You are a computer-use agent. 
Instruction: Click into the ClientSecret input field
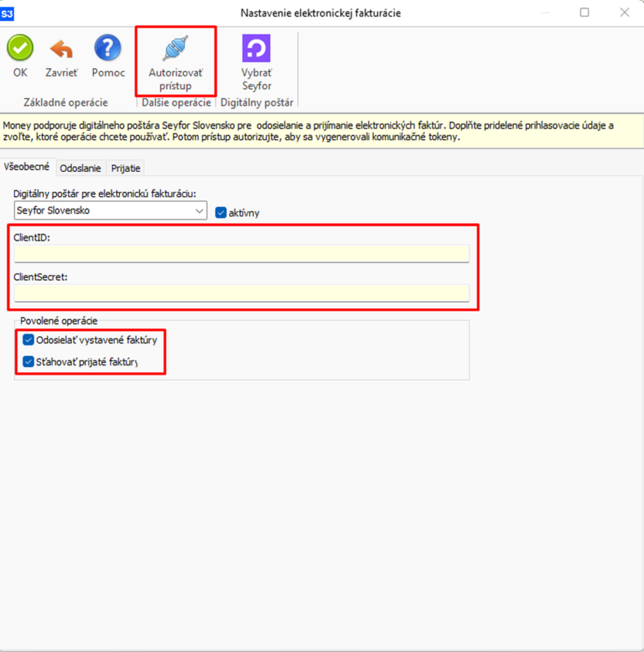coord(242,293)
